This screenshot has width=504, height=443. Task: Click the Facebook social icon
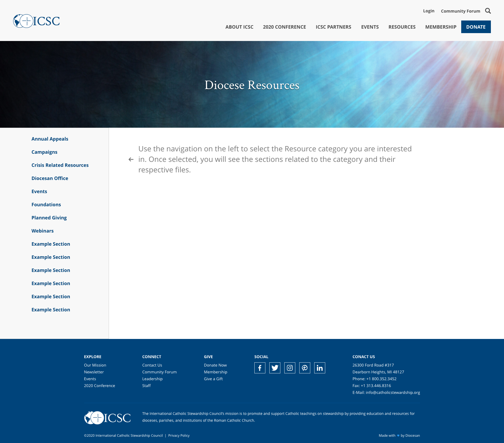coord(260,368)
